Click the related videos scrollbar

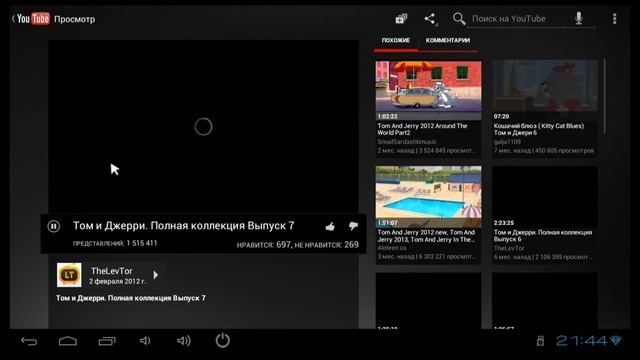click(604, 96)
